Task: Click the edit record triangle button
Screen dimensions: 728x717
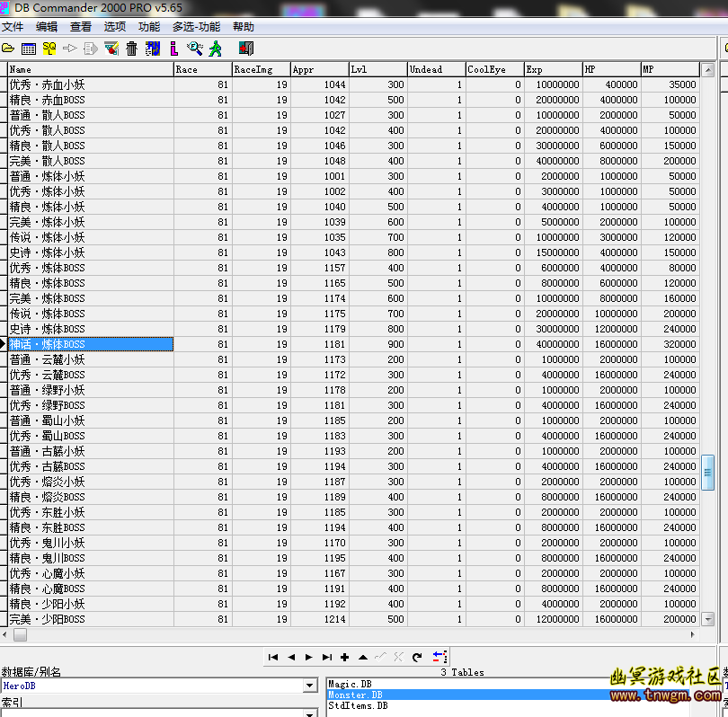Action: (x=362, y=657)
